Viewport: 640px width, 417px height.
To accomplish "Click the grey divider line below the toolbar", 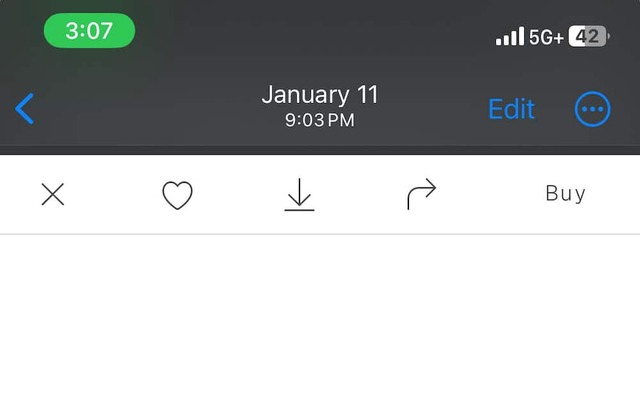I will click(320, 234).
